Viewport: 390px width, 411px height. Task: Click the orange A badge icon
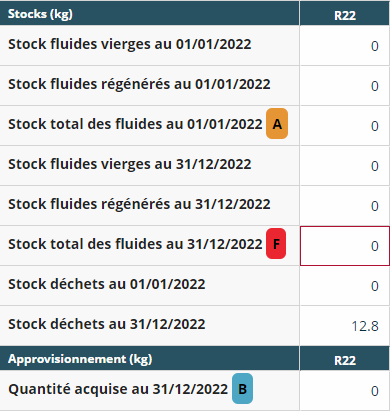coord(277,124)
